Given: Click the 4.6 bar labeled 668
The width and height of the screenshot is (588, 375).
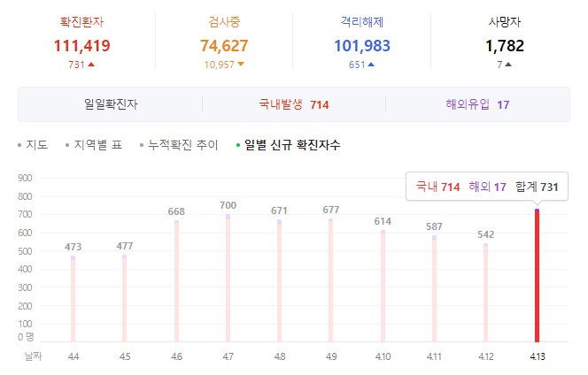Looking at the screenshot, I should pos(176,281).
